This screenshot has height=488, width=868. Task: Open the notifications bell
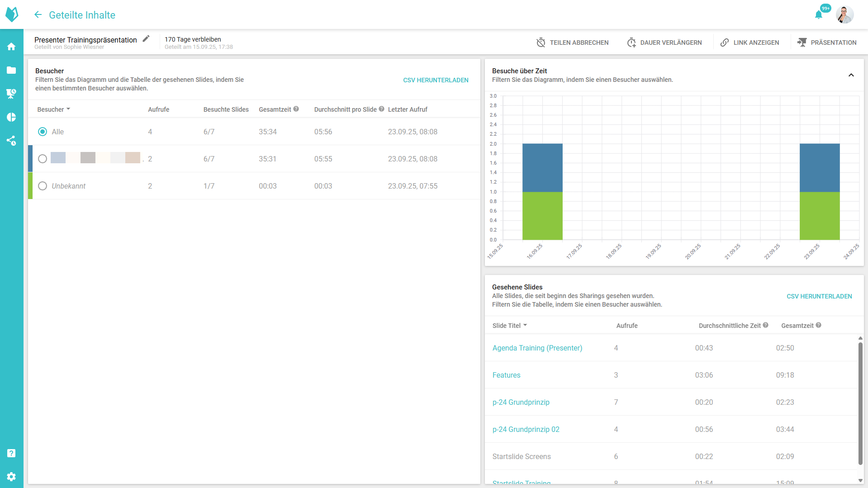pyautogui.click(x=818, y=15)
